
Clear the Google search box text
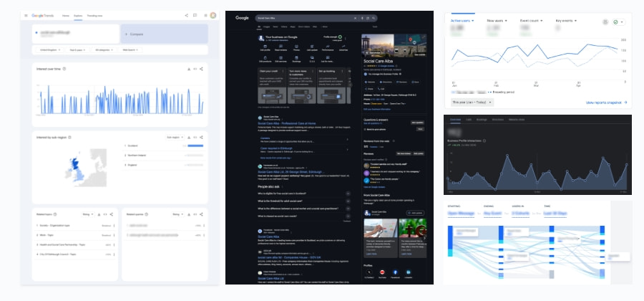click(x=355, y=18)
